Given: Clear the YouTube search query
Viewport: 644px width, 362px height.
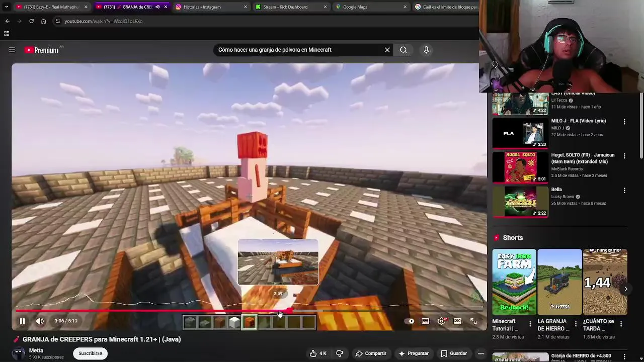Looking at the screenshot, I should point(387,50).
